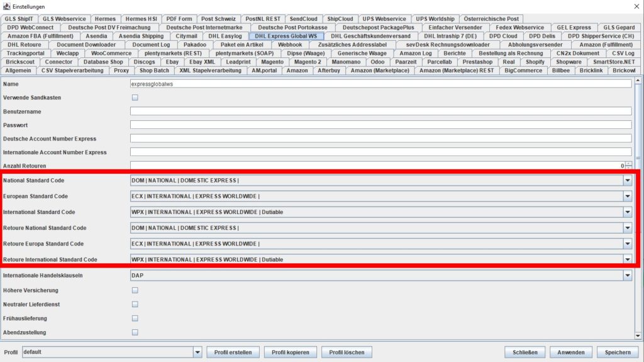Open the Internationale Handelsklauseln DAP dropdown

(x=628, y=275)
